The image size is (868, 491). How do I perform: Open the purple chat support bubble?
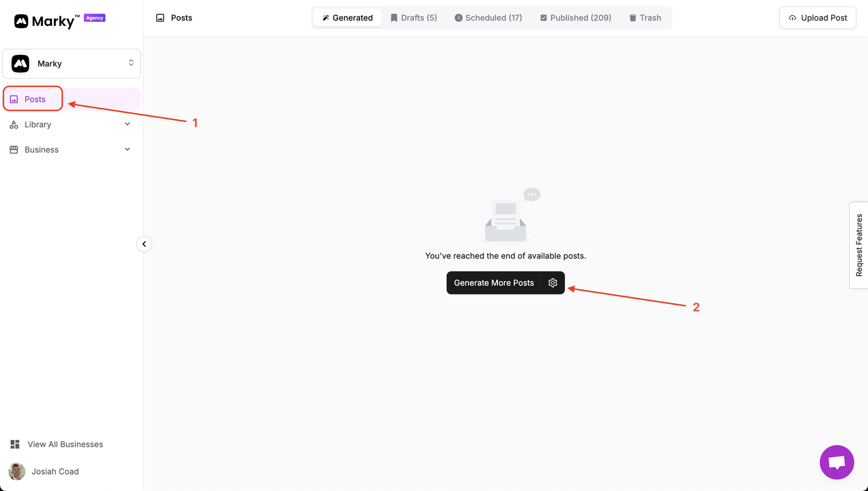point(836,462)
